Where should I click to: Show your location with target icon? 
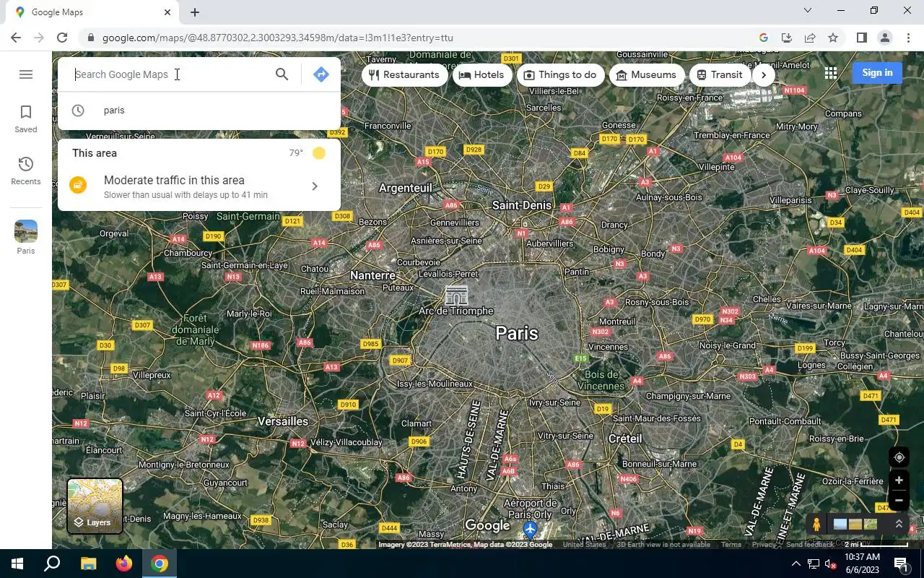[899, 457]
